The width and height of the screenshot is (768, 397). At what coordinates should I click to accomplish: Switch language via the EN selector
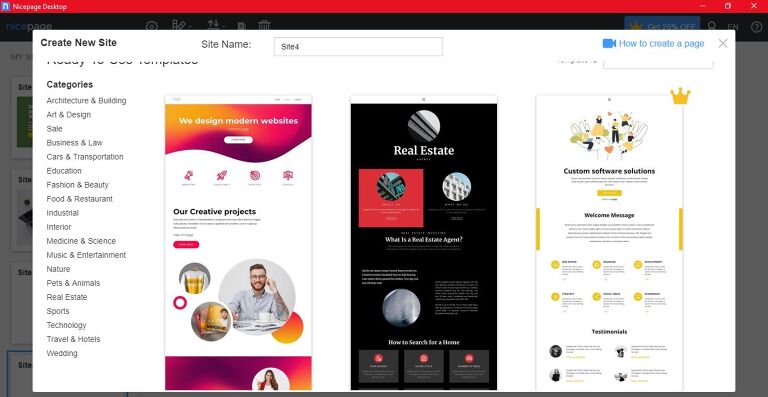pyautogui.click(x=733, y=26)
